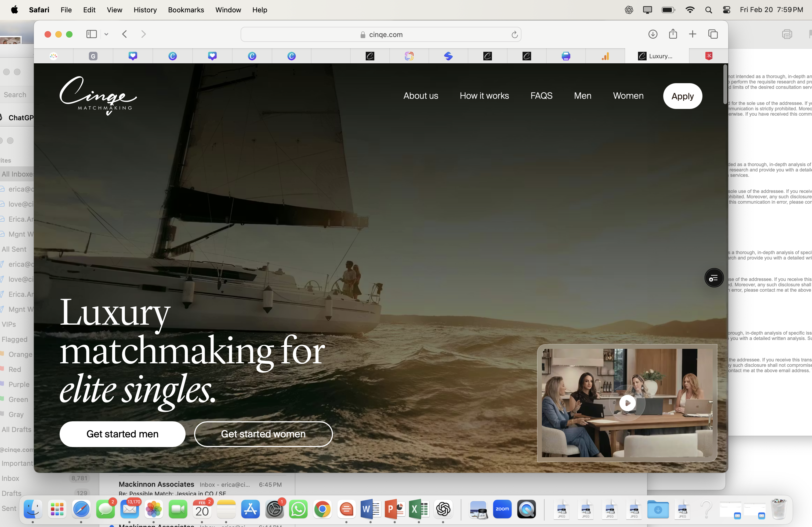Go back with the back arrow
The height and width of the screenshot is (527, 812).
pyautogui.click(x=125, y=34)
